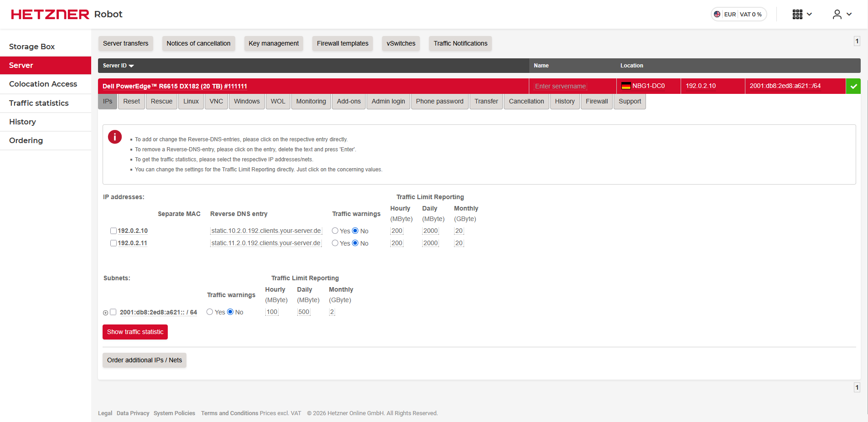Switch to the Firewall tab
Screen dimensions: 868x422
[x=596, y=101]
